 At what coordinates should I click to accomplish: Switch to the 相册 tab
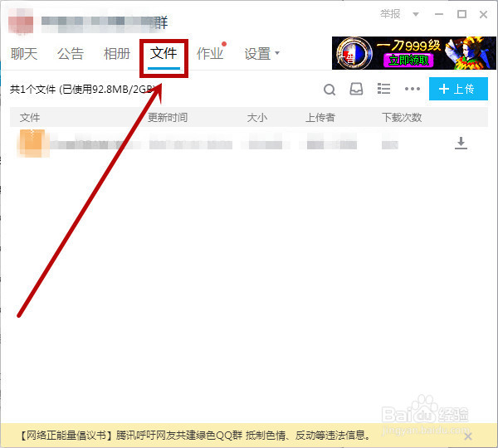tap(117, 53)
